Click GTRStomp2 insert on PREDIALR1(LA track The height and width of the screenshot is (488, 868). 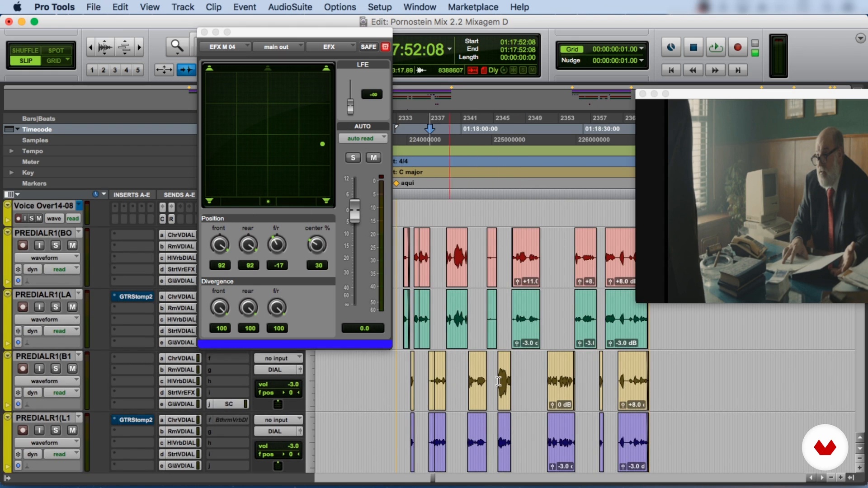(132, 296)
